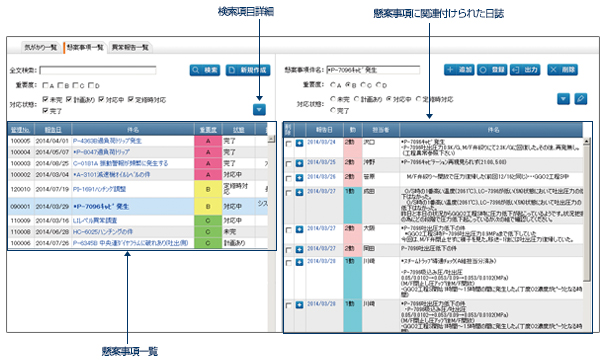Select 完了 radio in detail pane

click(x=333, y=110)
